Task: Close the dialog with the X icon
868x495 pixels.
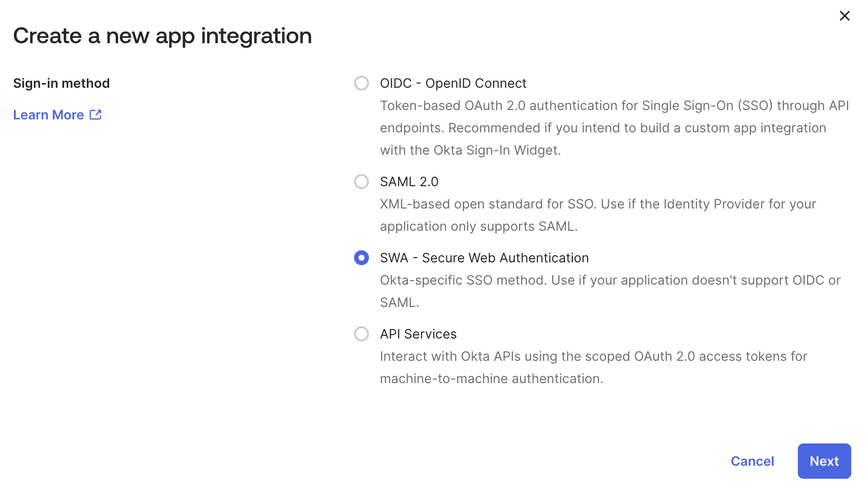Action: (x=844, y=16)
